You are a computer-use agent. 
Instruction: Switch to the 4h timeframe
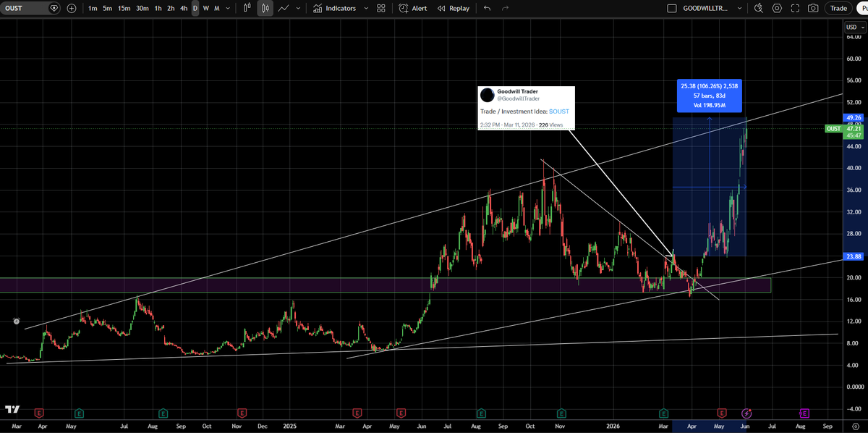coord(184,9)
